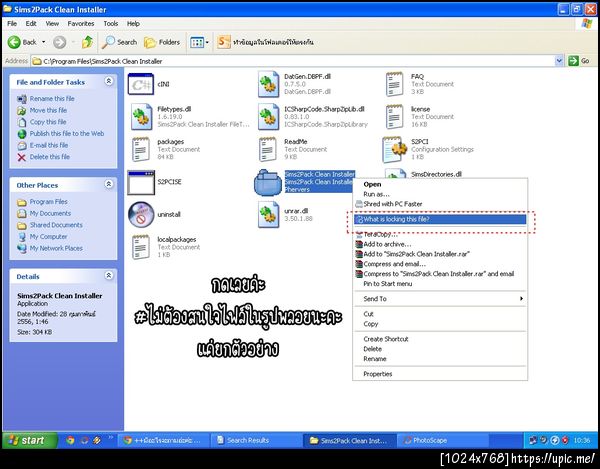Click the Windows start button
This screenshot has width=600, height=469.
30,440
